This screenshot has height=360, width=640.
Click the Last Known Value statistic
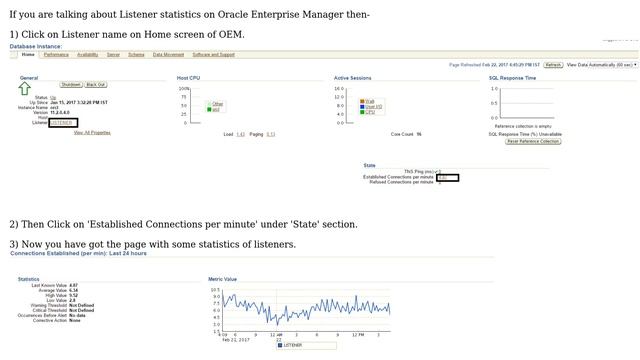[x=73, y=286]
